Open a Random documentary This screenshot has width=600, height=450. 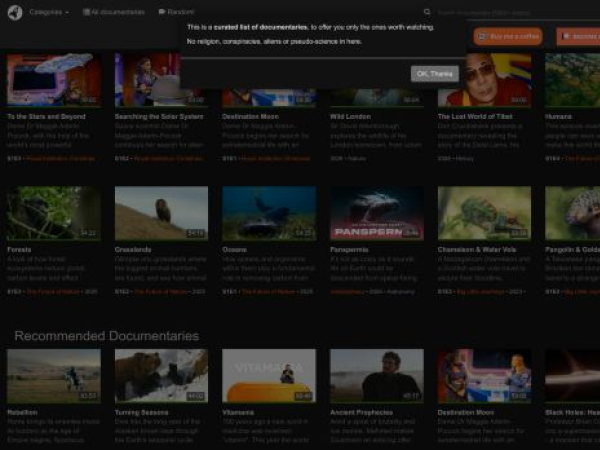tap(176, 12)
